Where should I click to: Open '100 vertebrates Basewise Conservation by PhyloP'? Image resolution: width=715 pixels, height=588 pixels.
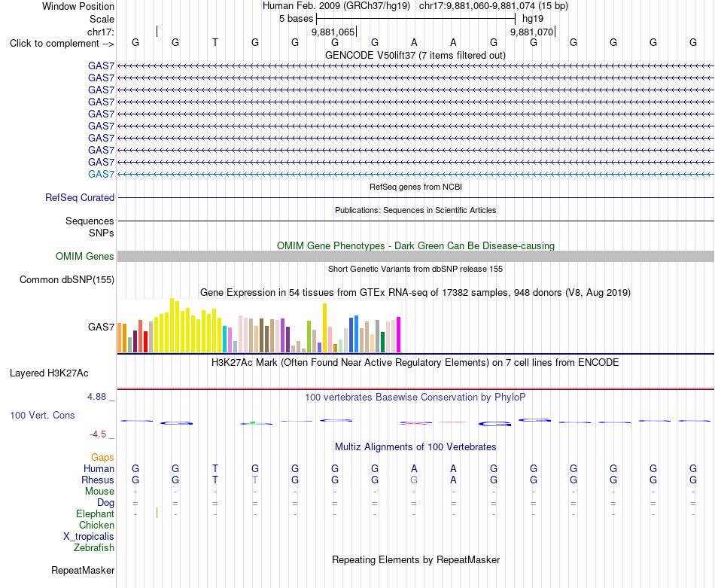tap(415, 398)
